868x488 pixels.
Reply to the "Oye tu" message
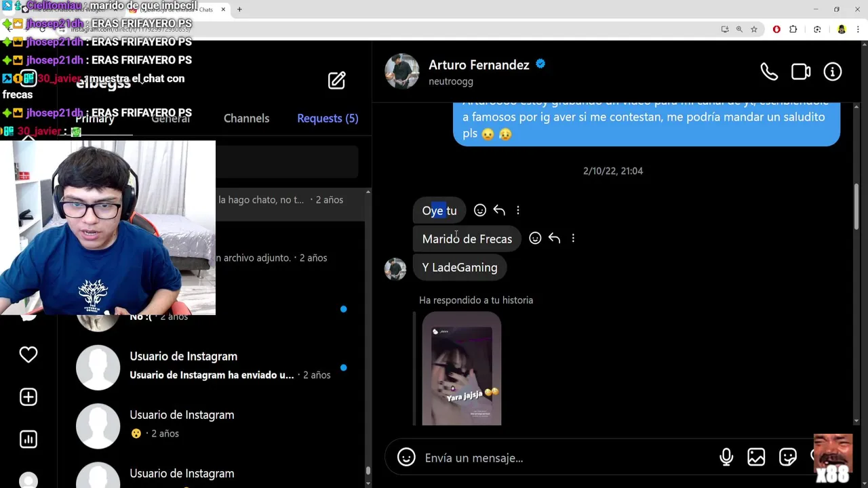point(499,211)
